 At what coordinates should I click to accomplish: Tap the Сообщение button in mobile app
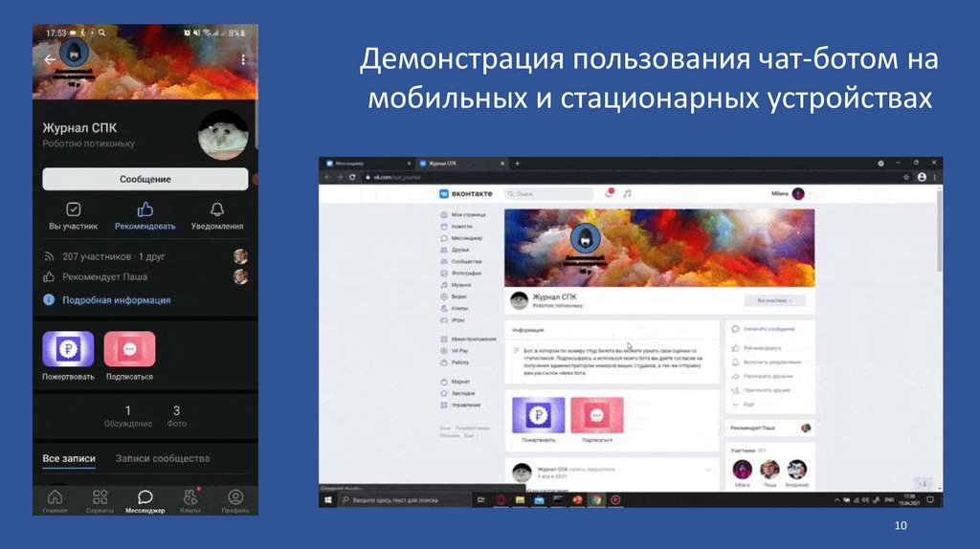(145, 179)
